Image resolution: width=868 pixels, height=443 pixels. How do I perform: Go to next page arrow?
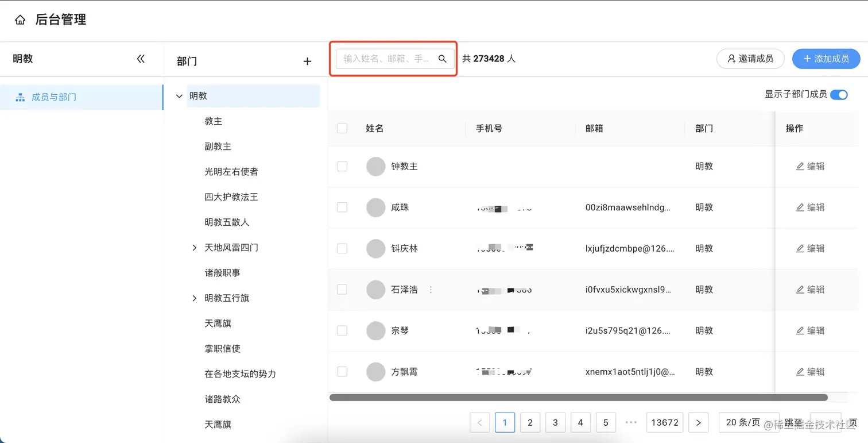tap(698, 422)
